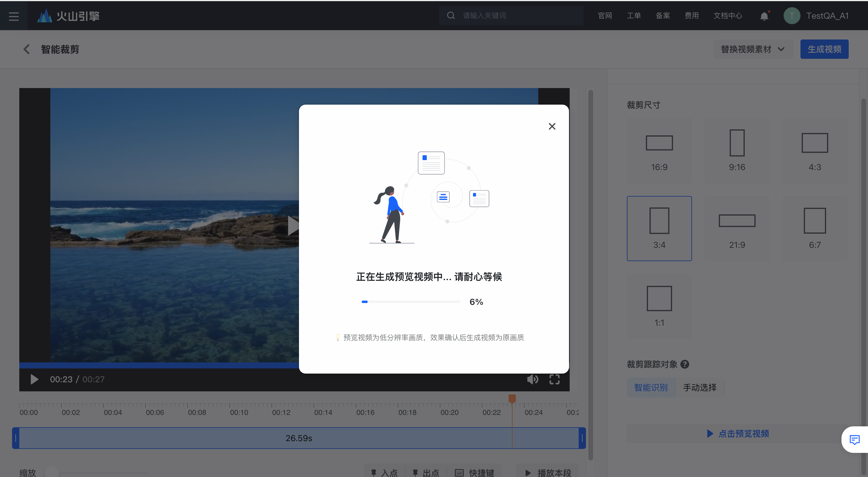The image size is (868, 477).
Task: Click the 生成视频 button
Action: [824, 49]
